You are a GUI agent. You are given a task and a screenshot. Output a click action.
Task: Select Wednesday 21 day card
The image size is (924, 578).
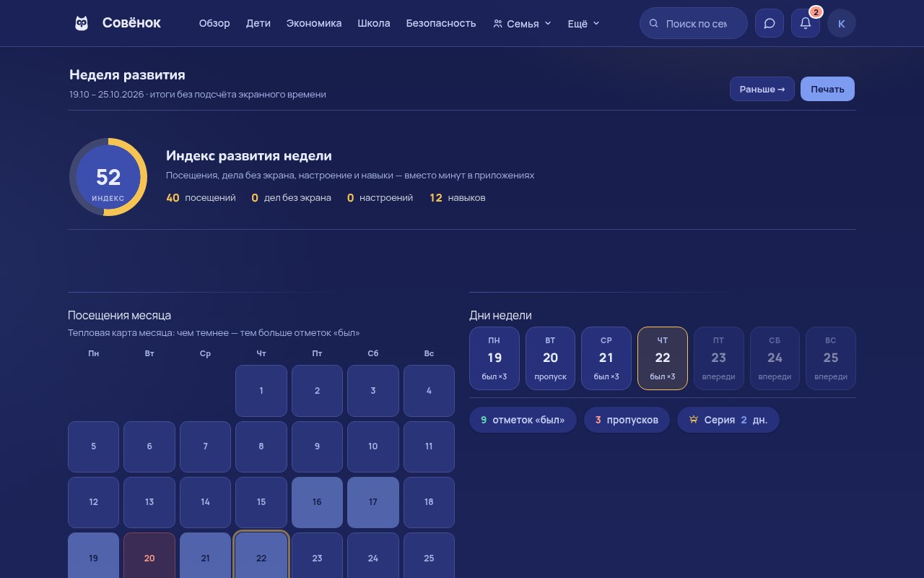[606, 358]
